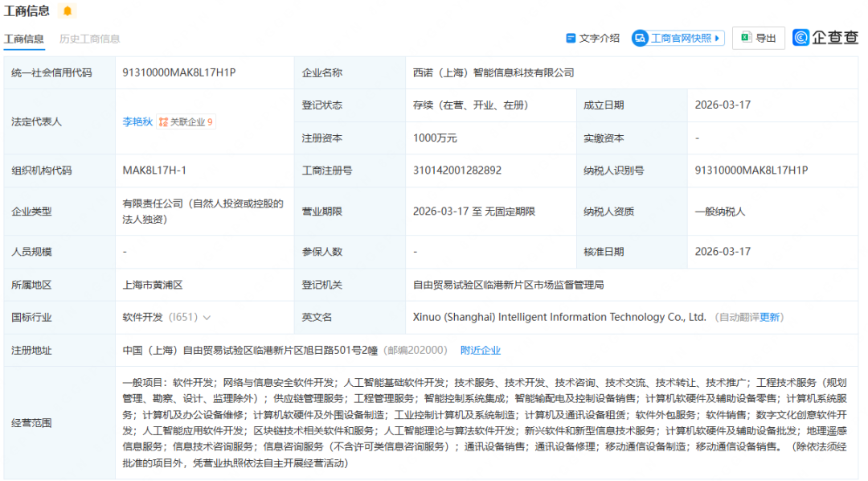Select the 工商信息 tab
Screen dimensions: 868x481
click(x=24, y=39)
